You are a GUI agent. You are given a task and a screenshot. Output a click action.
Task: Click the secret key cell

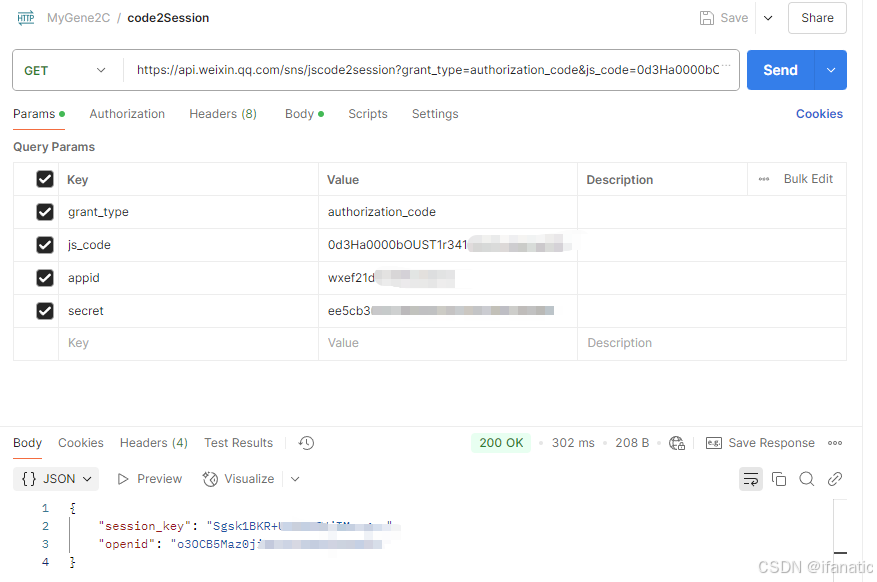point(188,311)
